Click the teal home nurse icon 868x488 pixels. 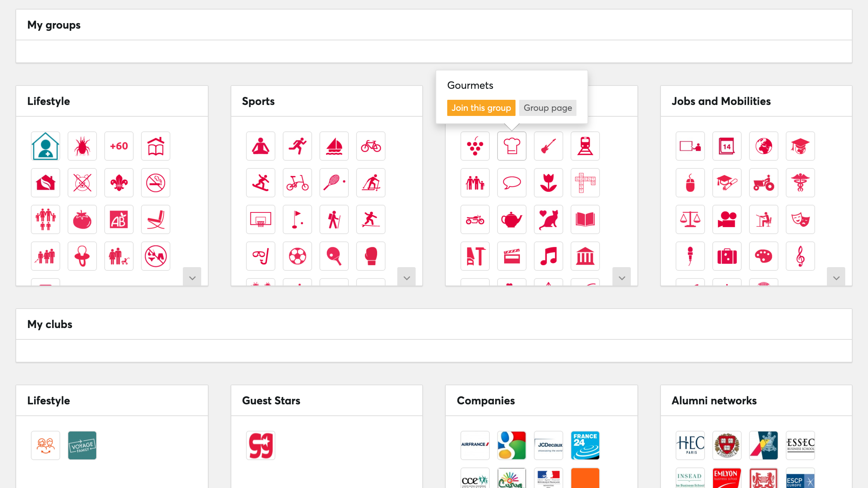tap(46, 146)
